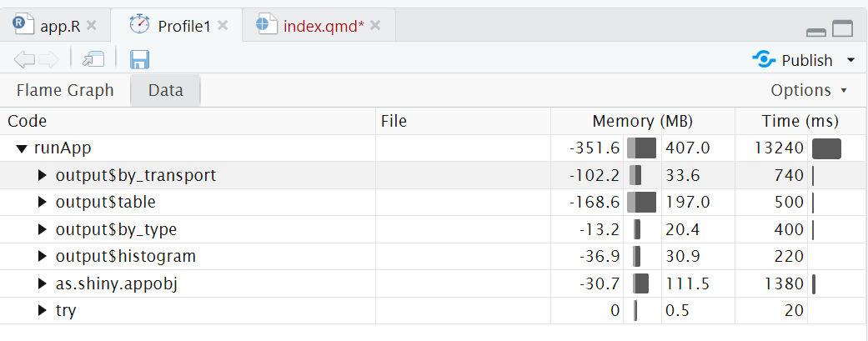Click the back navigation arrow icon
The image size is (868, 341).
[x=24, y=59]
